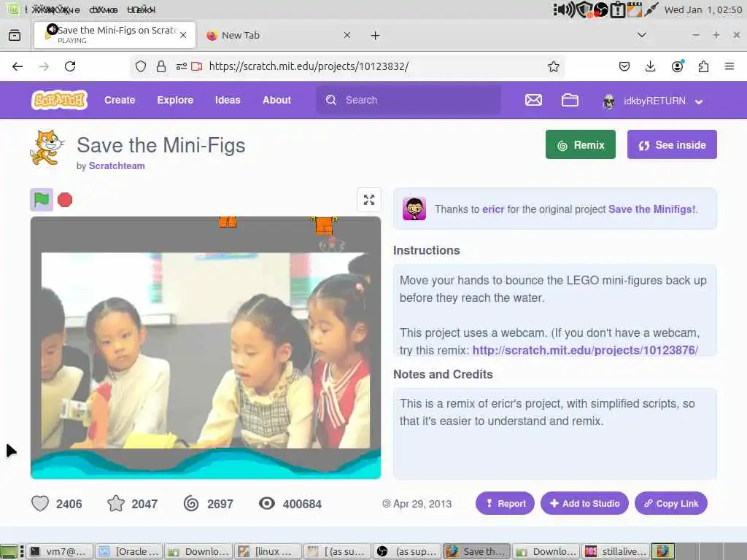Open the About menu item

(276, 100)
